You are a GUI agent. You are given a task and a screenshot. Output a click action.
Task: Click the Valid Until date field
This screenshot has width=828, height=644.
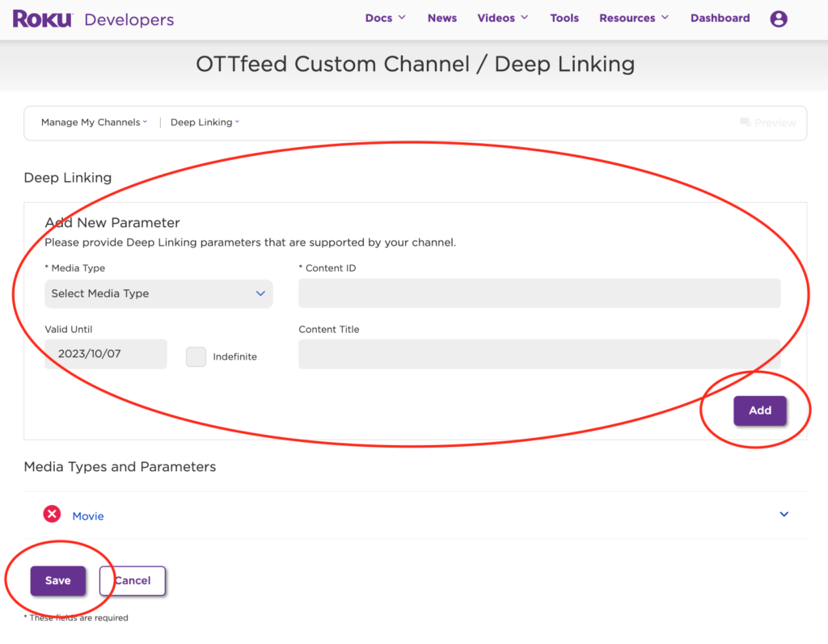pyautogui.click(x=106, y=354)
